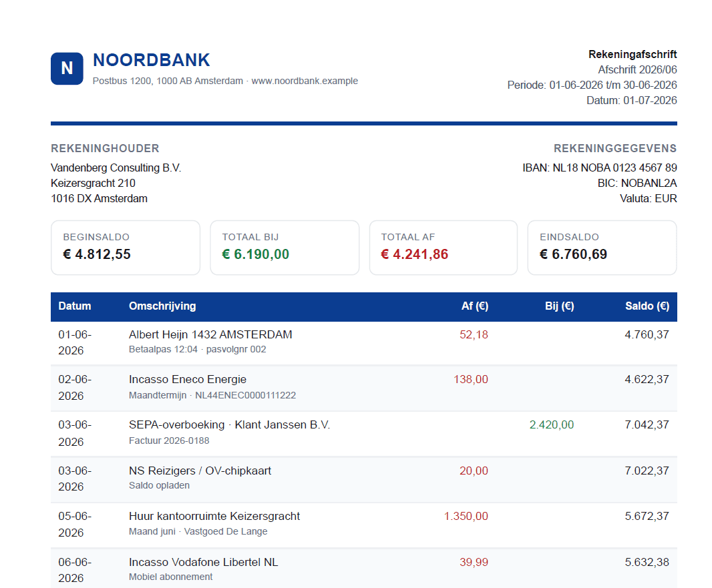712x588 pixels.
Task: Click the REKENINGHOUDER section label
Action: 105,148
